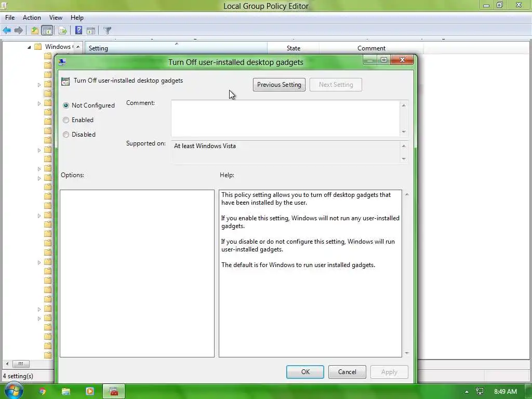This screenshot has height=399, width=532.
Task: Click the tree pane horizontal scroll left arrow
Action: tap(7, 364)
